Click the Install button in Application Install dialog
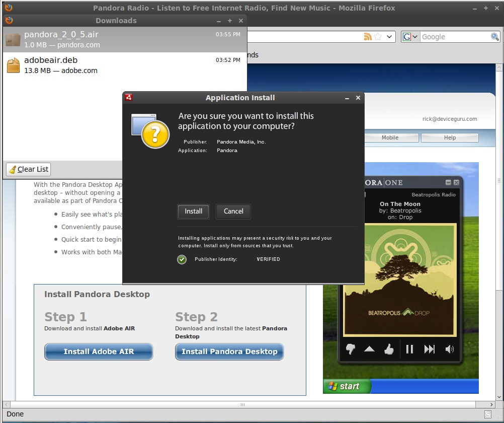504x423 pixels. [193, 211]
